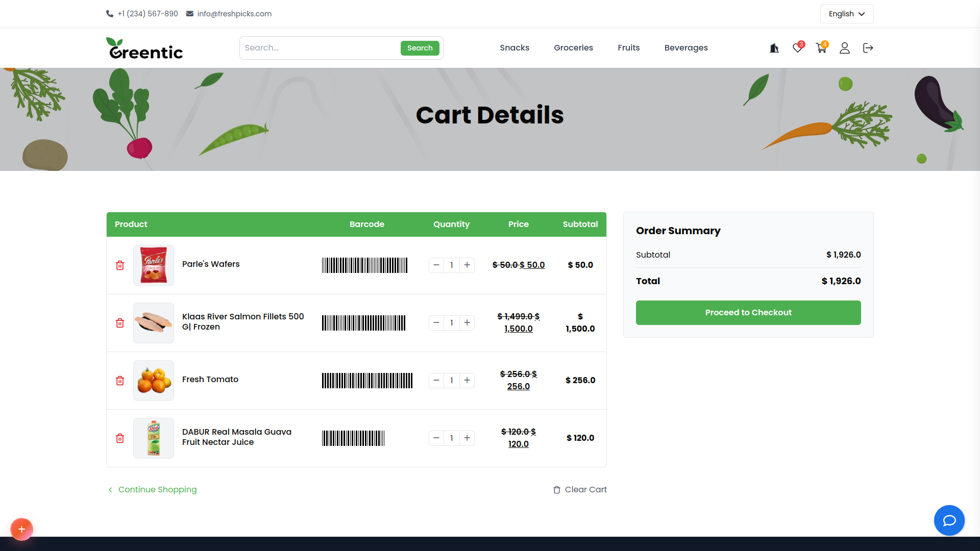Decrease quantity of Parle's Wafers
Viewport: 980px width, 551px height.
(x=436, y=265)
